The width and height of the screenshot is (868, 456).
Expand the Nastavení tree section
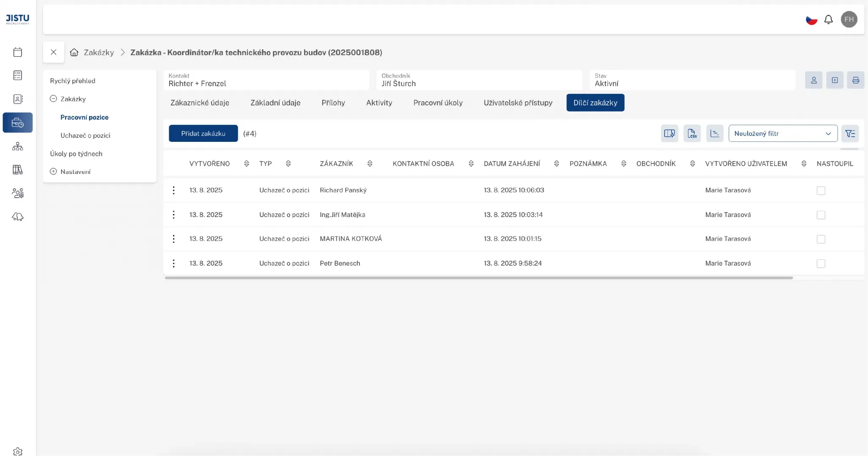tap(53, 171)
